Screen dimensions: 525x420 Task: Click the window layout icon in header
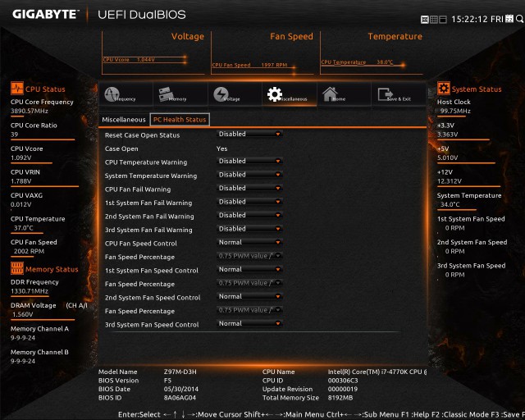tap(443, 20)
